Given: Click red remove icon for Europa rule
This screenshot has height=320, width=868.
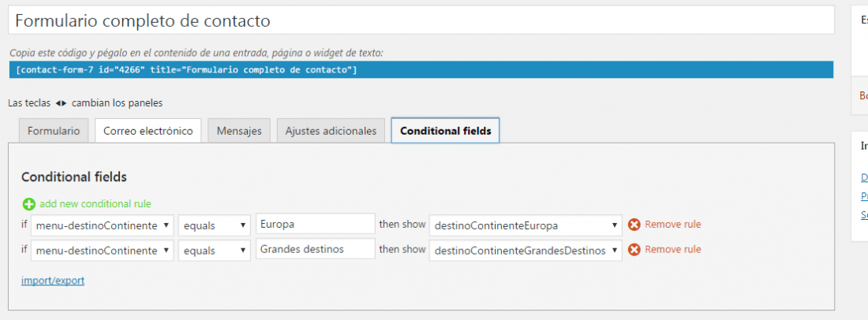Looking at the screenshot, I should coord(634,225).
